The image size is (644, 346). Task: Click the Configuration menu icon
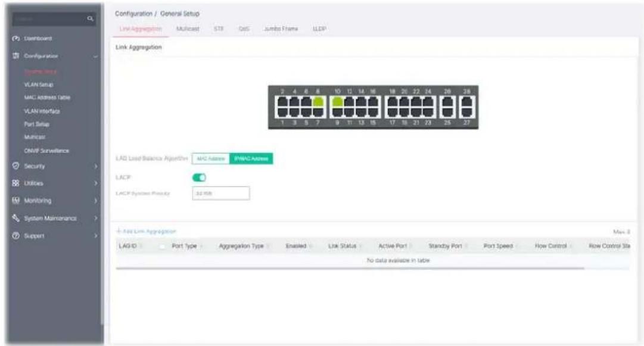click(x=15, y=55)
